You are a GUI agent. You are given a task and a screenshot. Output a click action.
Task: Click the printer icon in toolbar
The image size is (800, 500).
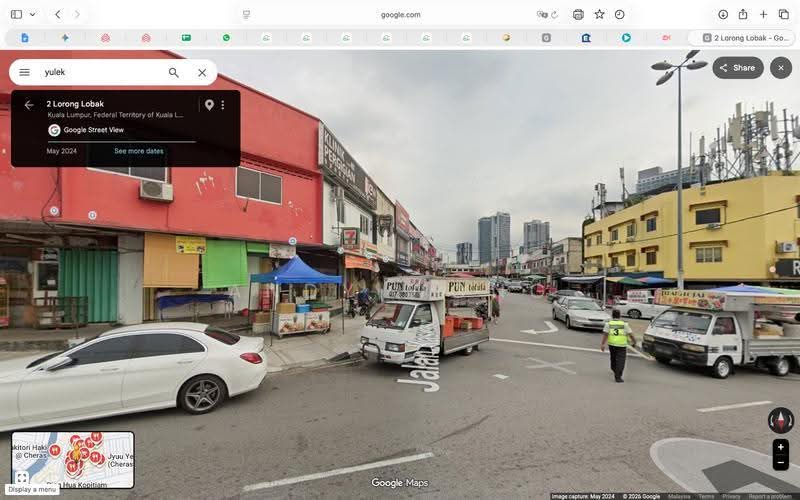tap(578, 14)
